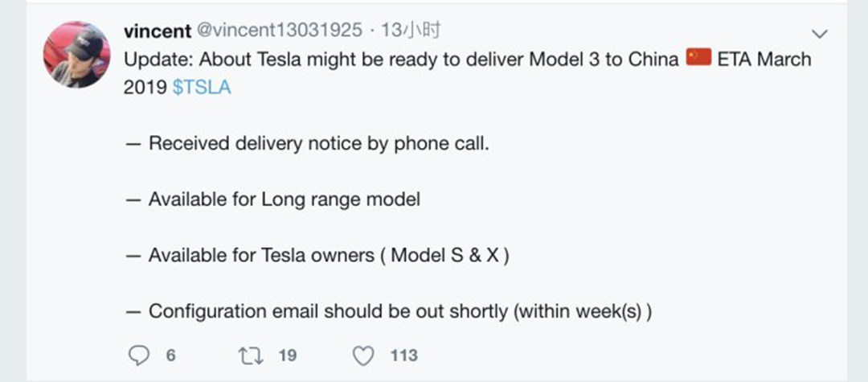
Task: Click the "Available for Tesla owners" line
Action: [x=330, y=255]
